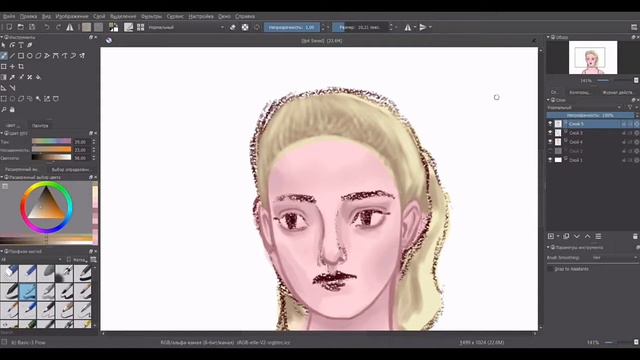Toggle preserve alpha in the toolbar
The width and height of the screenshot is (640, 360).
245,27
